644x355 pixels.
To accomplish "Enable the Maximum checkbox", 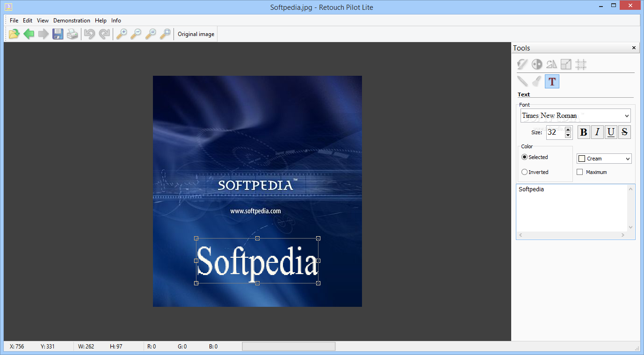I will tap(580, 172).
